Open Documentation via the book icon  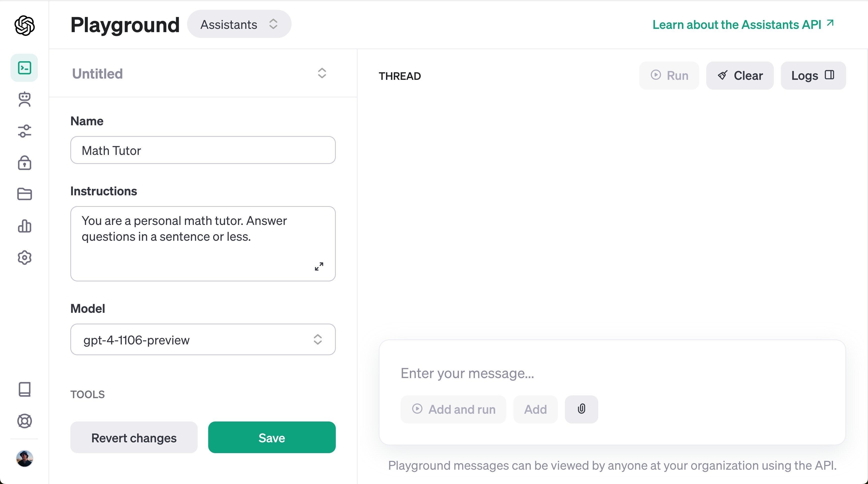24,390
